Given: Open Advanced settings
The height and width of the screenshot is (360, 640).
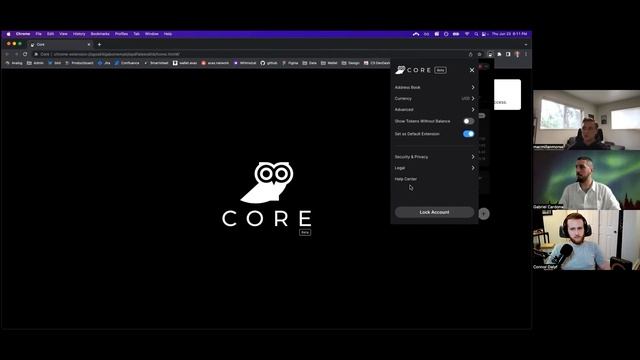Looking at the screenshot, I should (434, 109).
